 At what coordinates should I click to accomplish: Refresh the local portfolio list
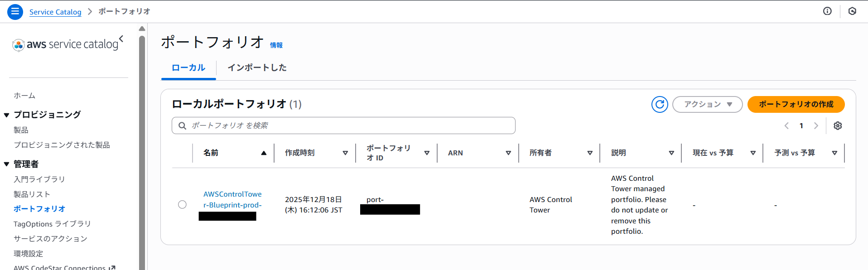coord(660,104)
